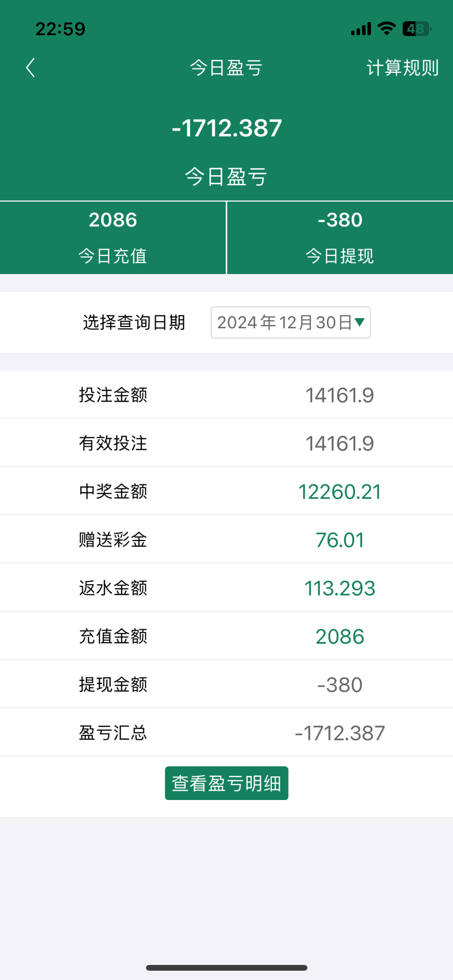Tap the 今日提现 -380 panel
Viewport: 453px width, 980px height.
coord(340,237)
